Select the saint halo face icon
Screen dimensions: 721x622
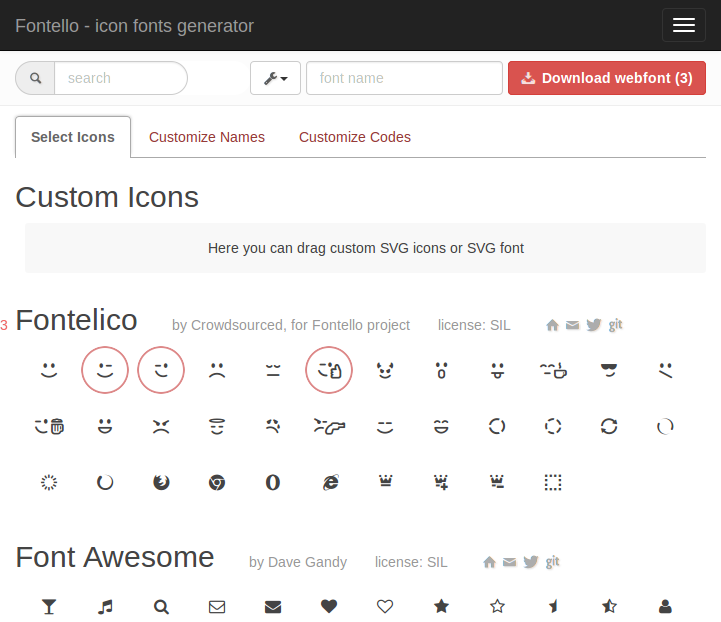217,426
